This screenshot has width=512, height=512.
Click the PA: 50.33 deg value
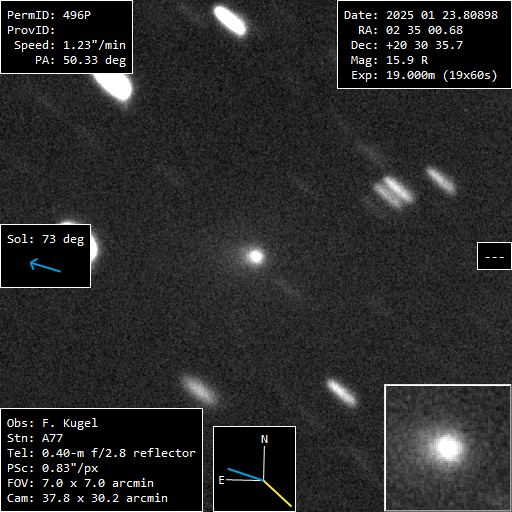click(x=81, y=60)
